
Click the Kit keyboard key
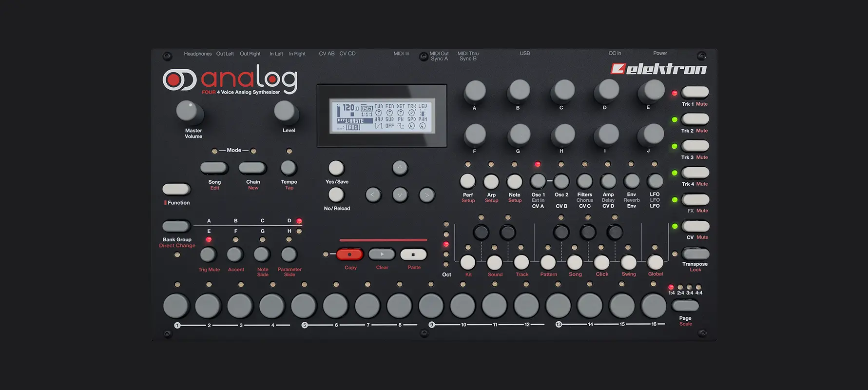pyautogui.click(x=468, y=262)
